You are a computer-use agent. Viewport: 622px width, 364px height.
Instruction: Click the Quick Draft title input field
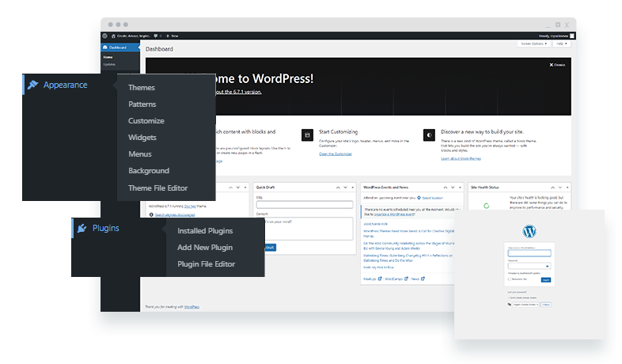[305, 205]
